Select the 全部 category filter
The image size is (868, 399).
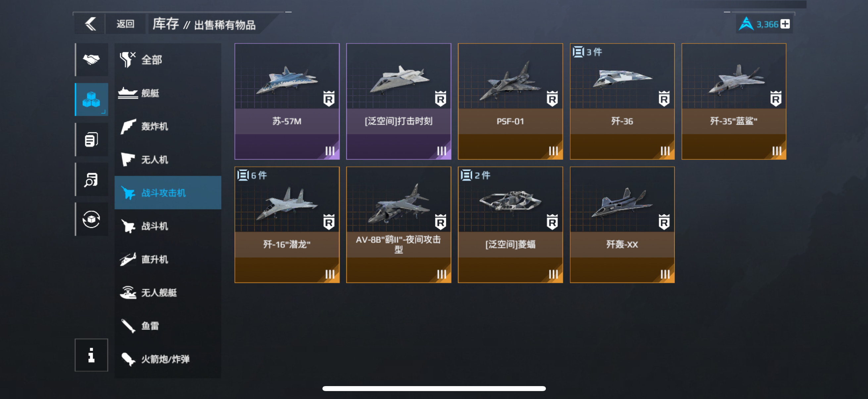pyautogui.click(x=168, y=60)
